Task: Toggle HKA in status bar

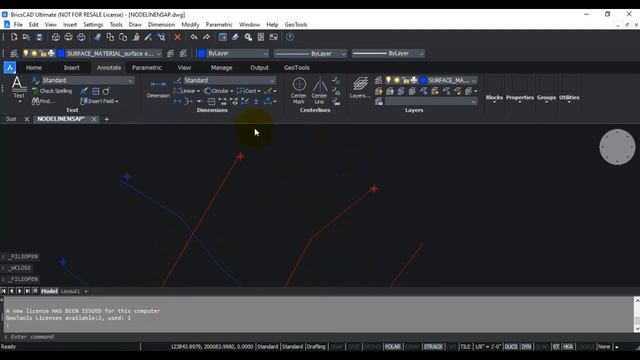Action: [x=568, y=347]
